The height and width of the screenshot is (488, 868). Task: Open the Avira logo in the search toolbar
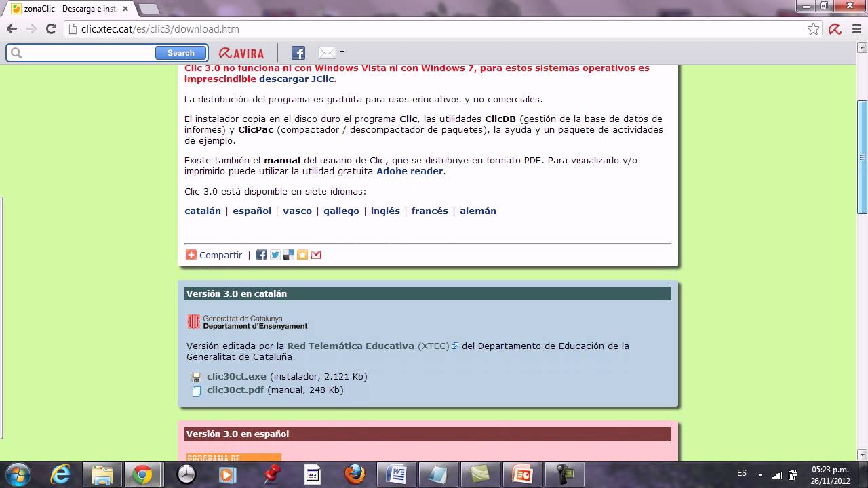241,53
